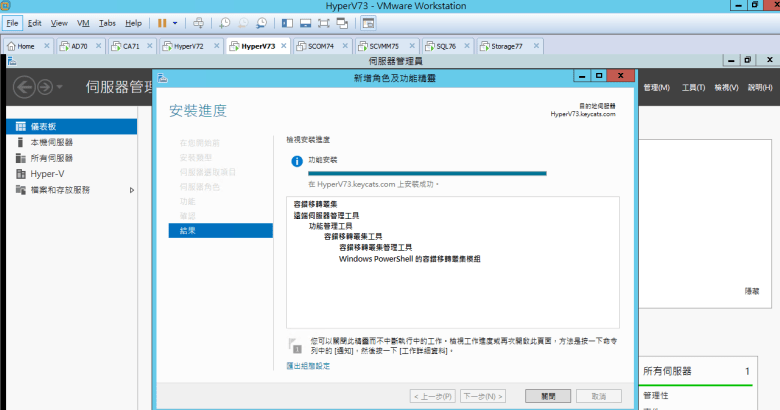Close the AD70 tab

(98, 46)
